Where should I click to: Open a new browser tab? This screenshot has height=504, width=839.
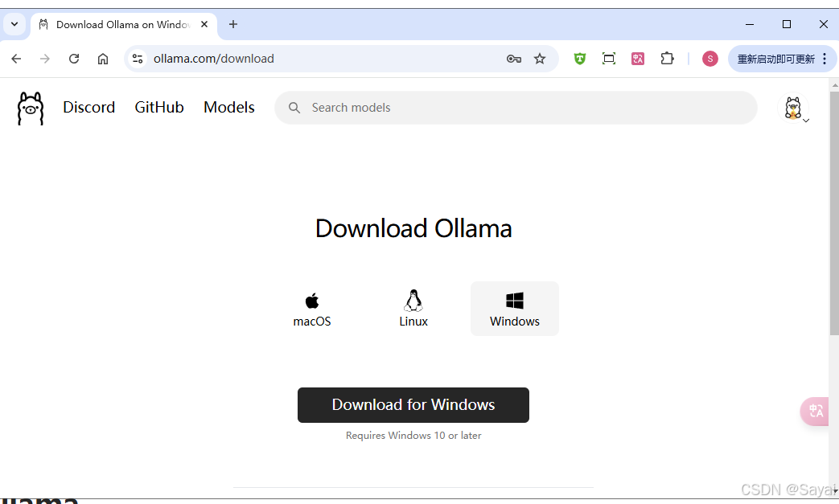[232, 24]
